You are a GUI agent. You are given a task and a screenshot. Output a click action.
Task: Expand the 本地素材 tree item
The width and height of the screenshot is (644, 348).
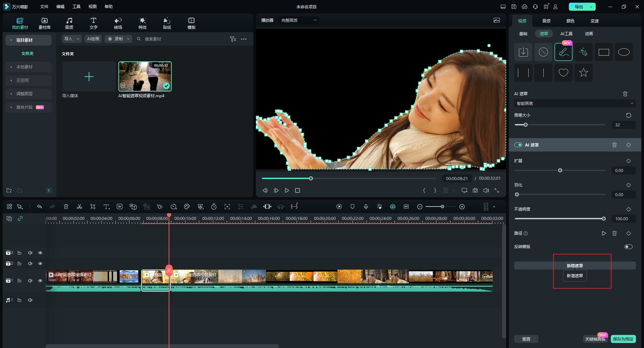tap(11, 67)
